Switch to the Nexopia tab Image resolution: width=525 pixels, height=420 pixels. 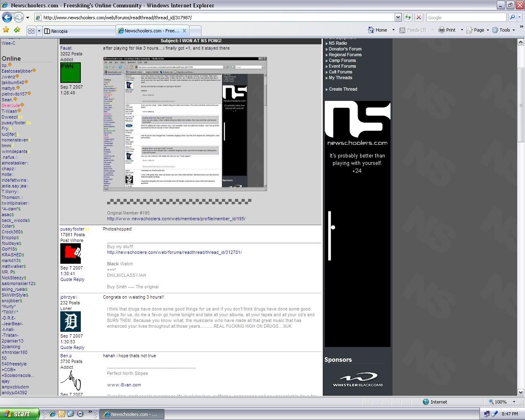[x=78, y=31]
